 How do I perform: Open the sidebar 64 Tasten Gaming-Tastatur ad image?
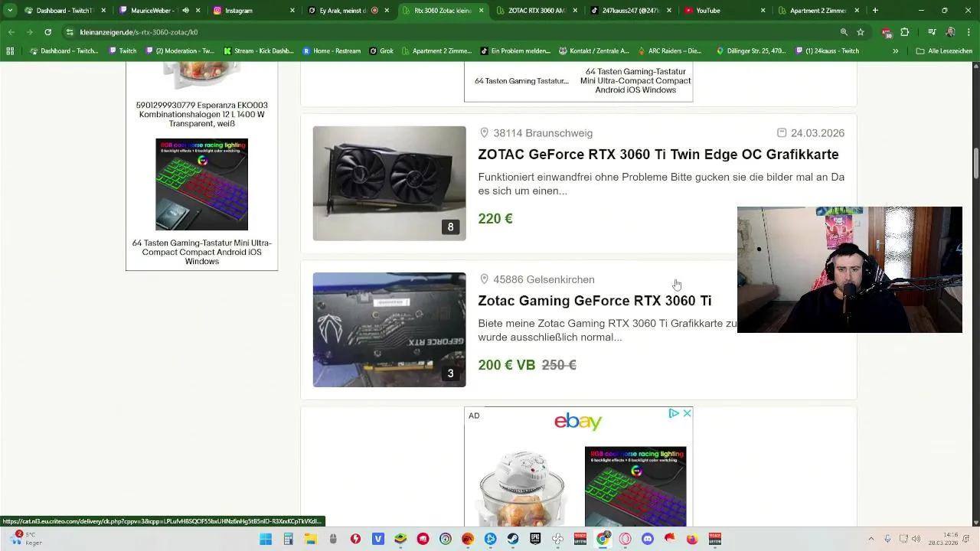coord(202,184)
